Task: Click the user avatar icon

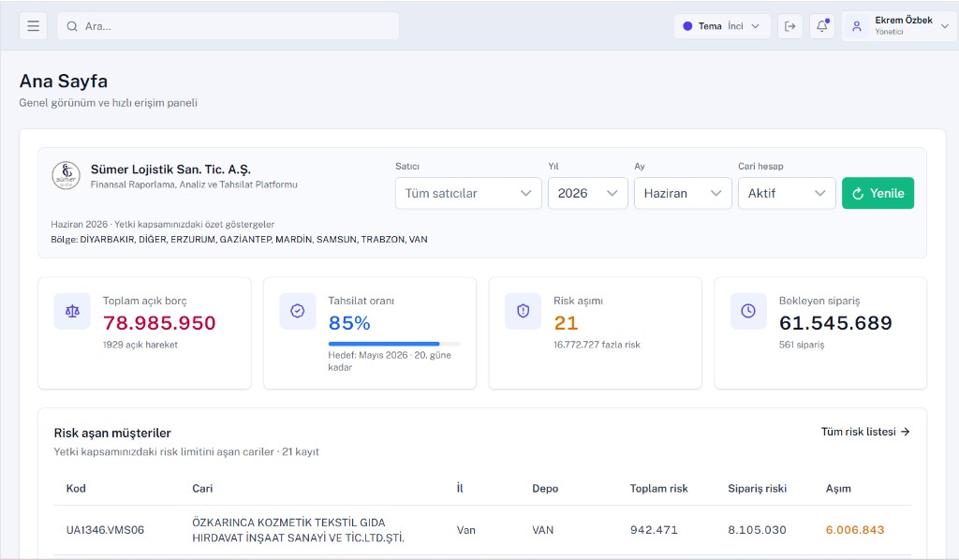Action: (857, 26)
